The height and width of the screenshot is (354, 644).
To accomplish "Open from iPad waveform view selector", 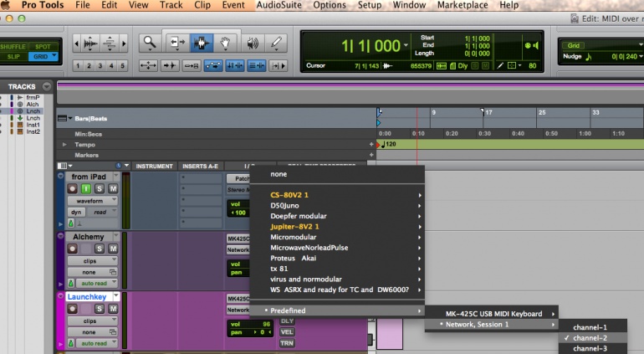I will tap(92, 201).
